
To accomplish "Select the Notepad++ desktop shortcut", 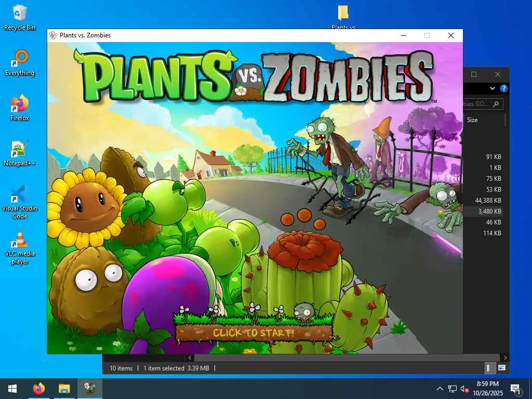I will click(20, 153).
